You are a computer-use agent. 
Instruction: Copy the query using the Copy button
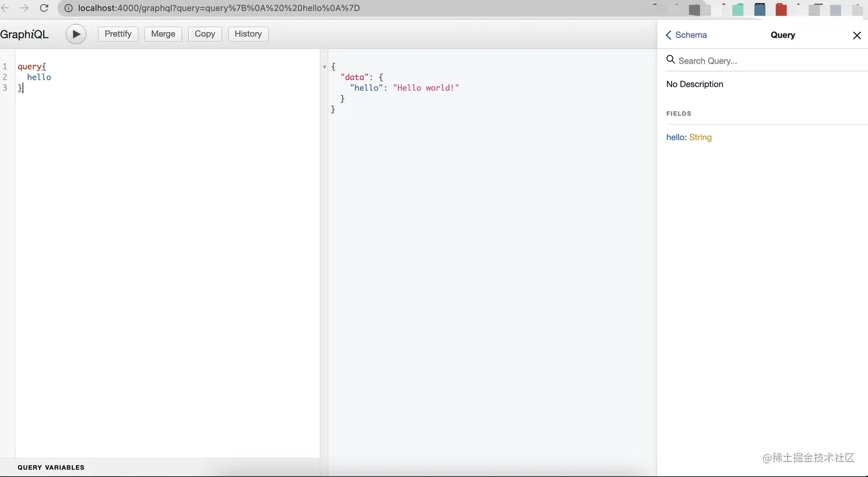(x=205, y=34)
